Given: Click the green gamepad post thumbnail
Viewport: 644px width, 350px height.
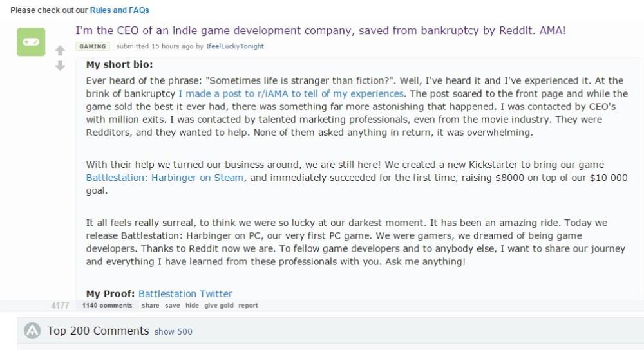Looking at the screenshot, I should [31, 42].
